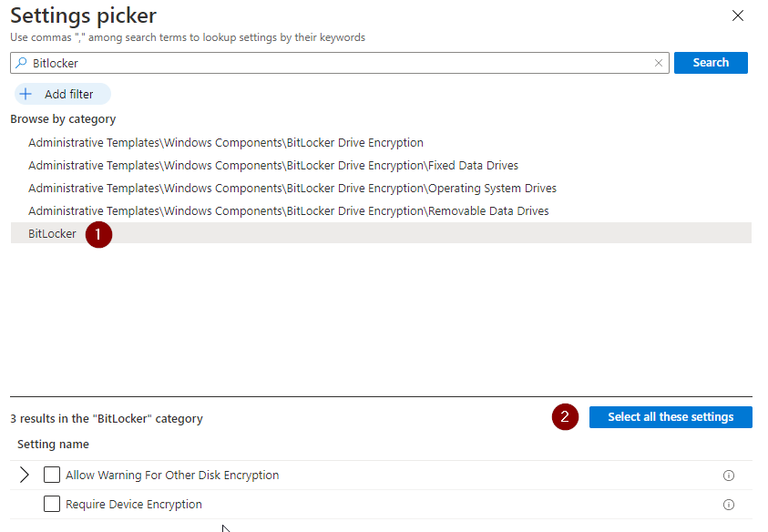Expand Allow Warning For Other Disk Encryption row
The image size is (768, 532).
click(25, 475)
